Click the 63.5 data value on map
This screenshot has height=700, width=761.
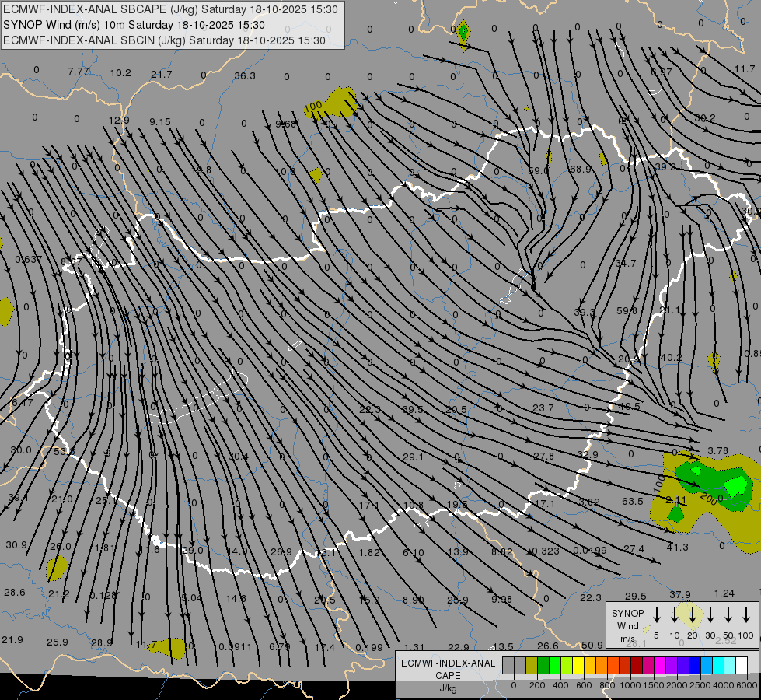tap(633, 502)
